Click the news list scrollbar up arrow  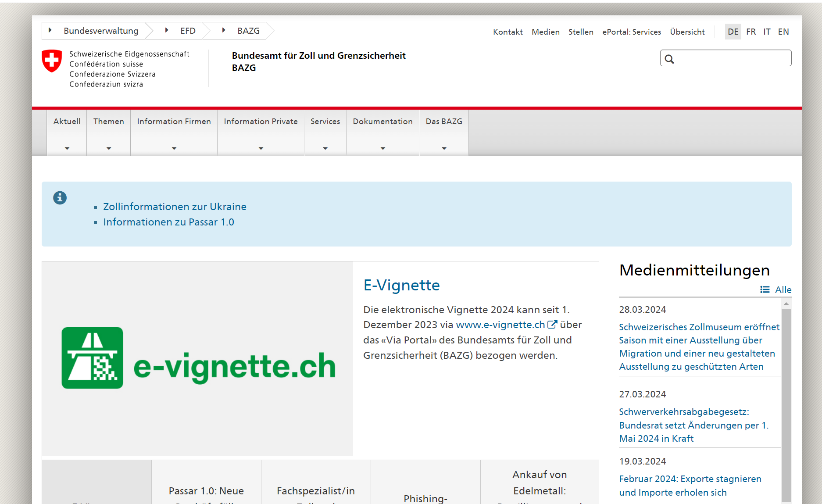point(786,304)
